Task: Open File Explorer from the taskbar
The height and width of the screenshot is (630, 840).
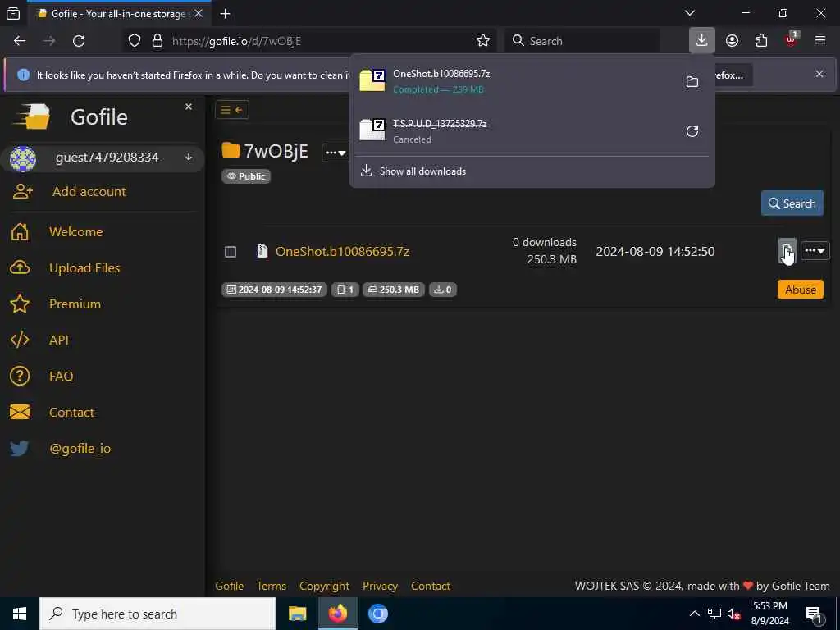Action: (297, 614)
